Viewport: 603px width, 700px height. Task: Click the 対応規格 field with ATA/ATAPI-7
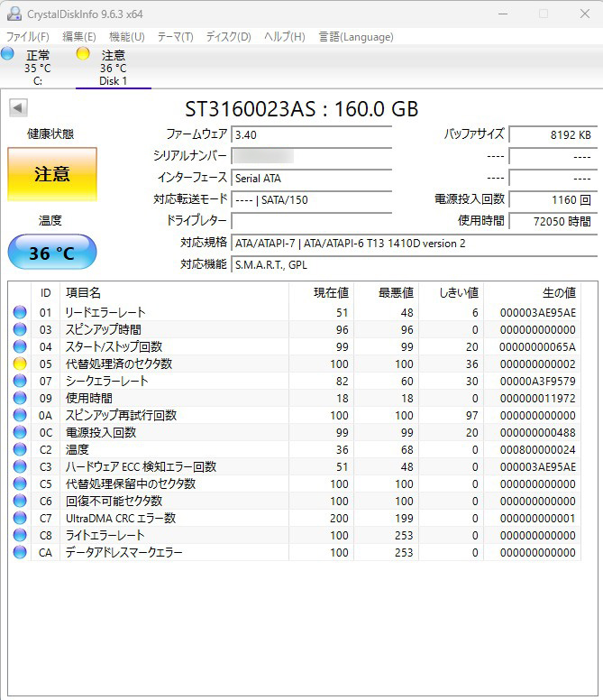(x=415, y=244)
